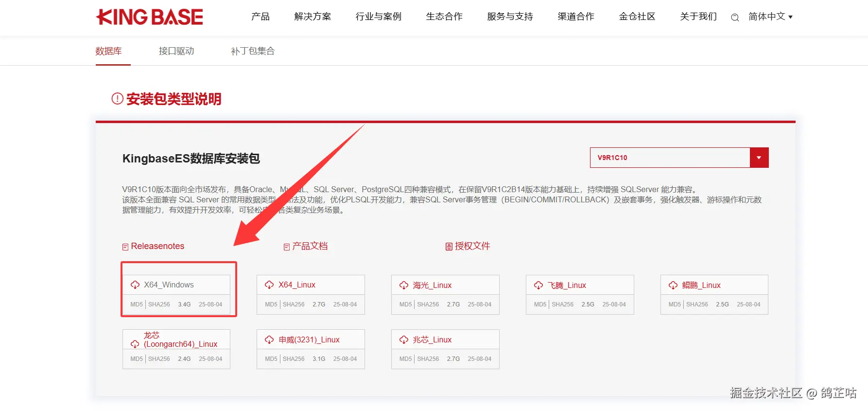Click MD5 link under 飞腾_Linux

(540, 304)
